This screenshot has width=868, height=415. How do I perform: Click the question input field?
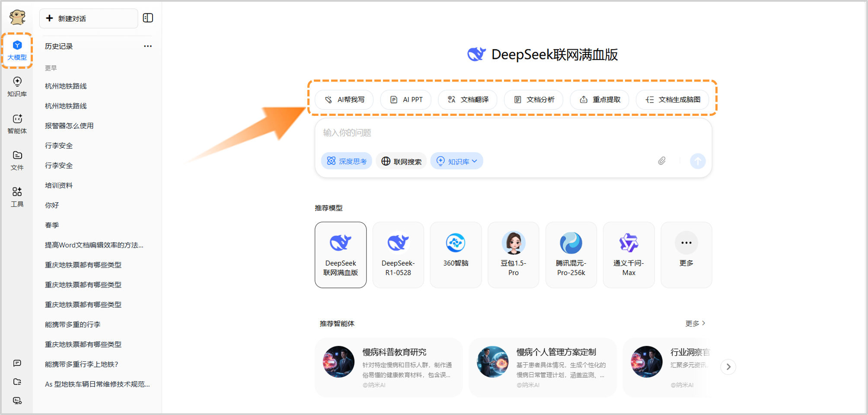(x=475, y=133)
